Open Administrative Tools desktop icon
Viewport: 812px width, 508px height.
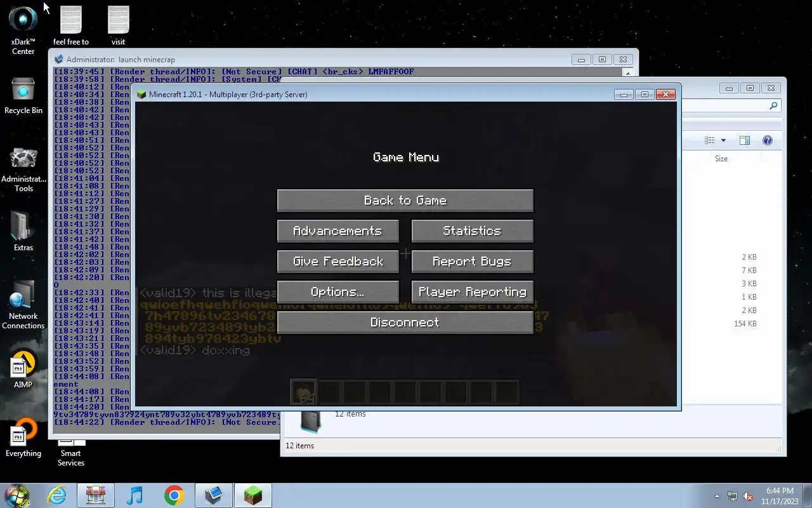pos(23,170)
